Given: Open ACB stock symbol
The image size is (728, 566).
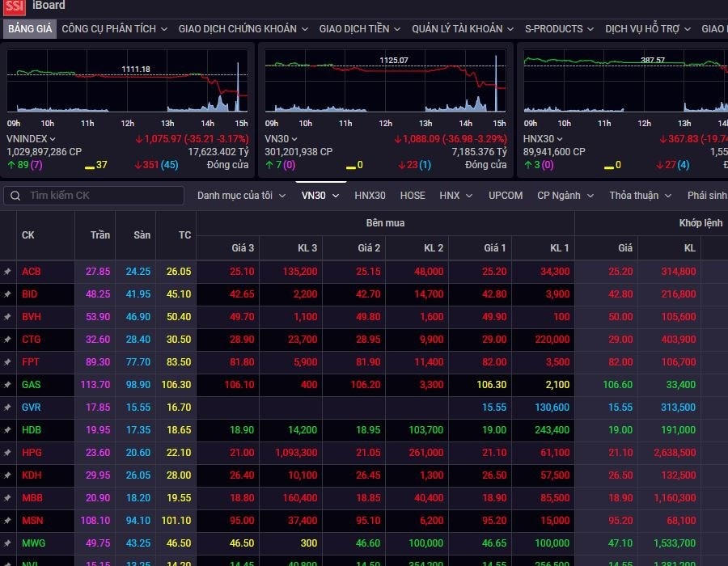Looking at the screenshot, I should (x=31, y=272).
